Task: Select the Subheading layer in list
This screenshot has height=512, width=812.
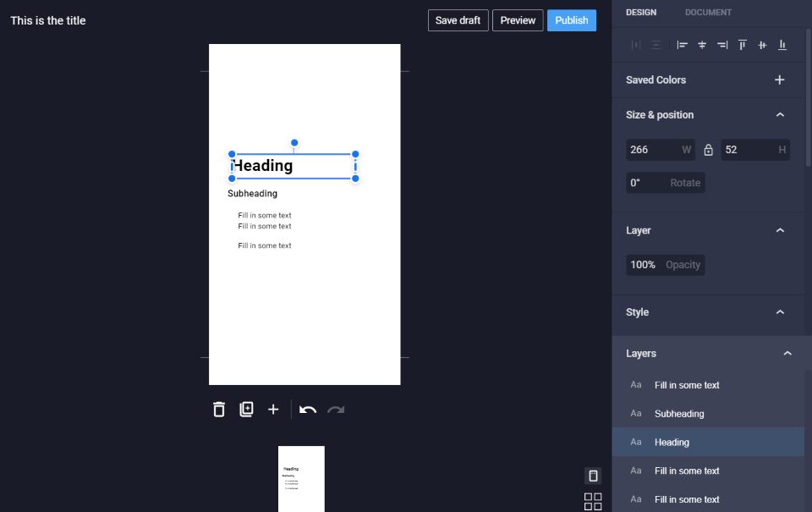Action: [708, 414]
